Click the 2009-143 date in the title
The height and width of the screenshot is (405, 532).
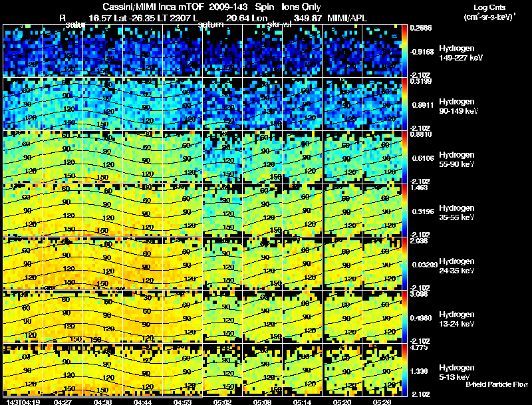[x=228, y=7]
